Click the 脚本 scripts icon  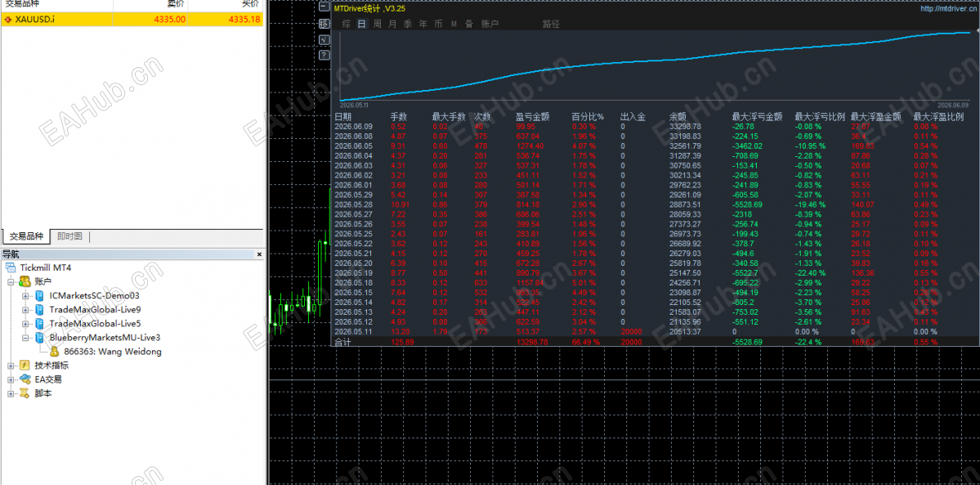click(25, 393)
